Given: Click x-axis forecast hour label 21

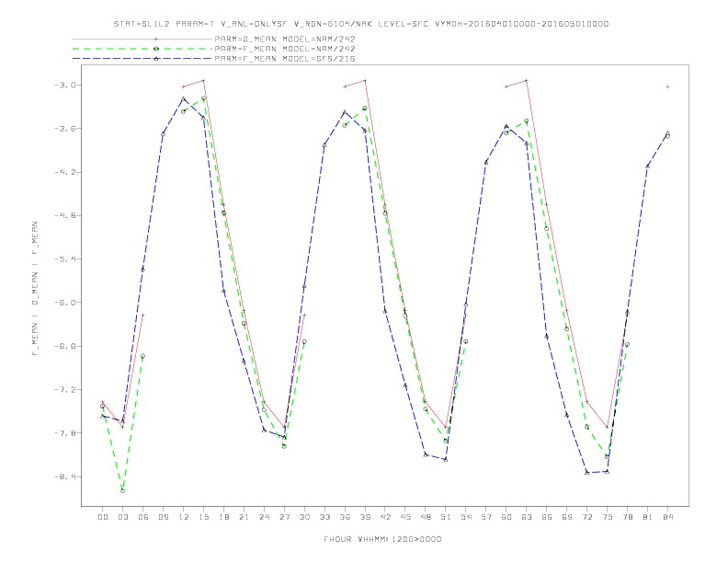Looking at the screenshot, I should pos(244,517).
